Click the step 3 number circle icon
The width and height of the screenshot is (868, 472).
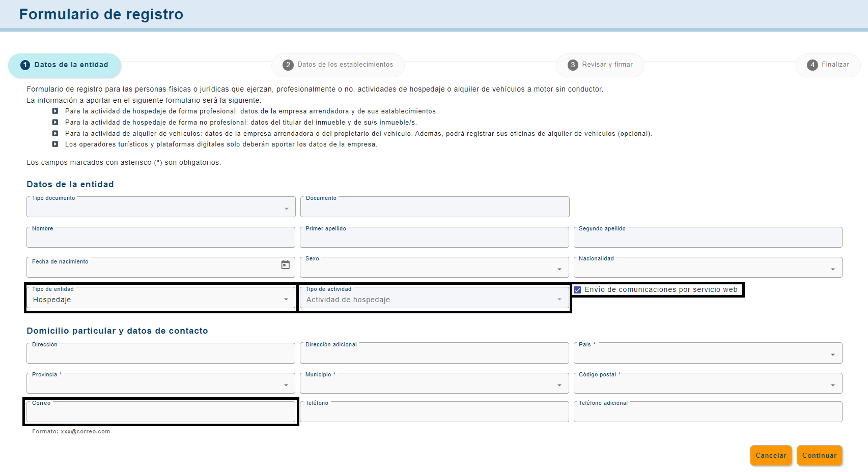tap(573, 65)
